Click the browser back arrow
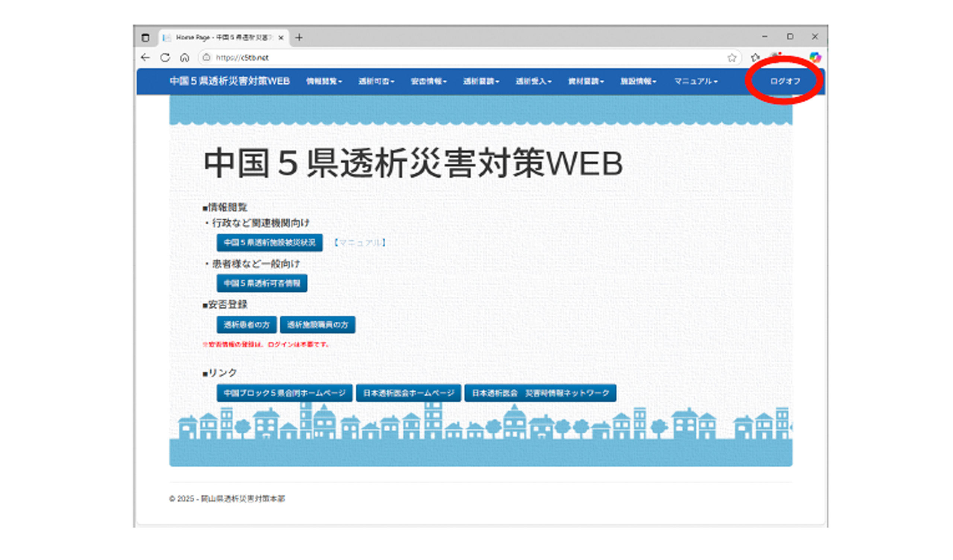953x560 pixels. (x=145, y=57)
